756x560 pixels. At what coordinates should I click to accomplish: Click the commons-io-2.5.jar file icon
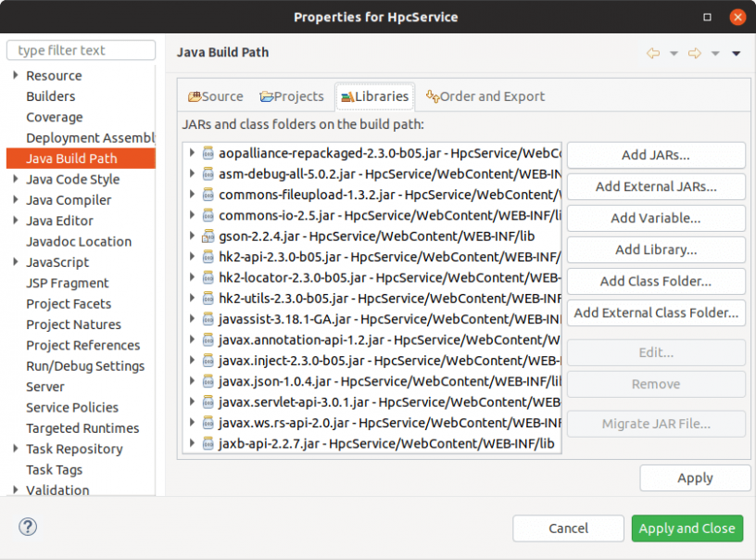pos(208,215)
